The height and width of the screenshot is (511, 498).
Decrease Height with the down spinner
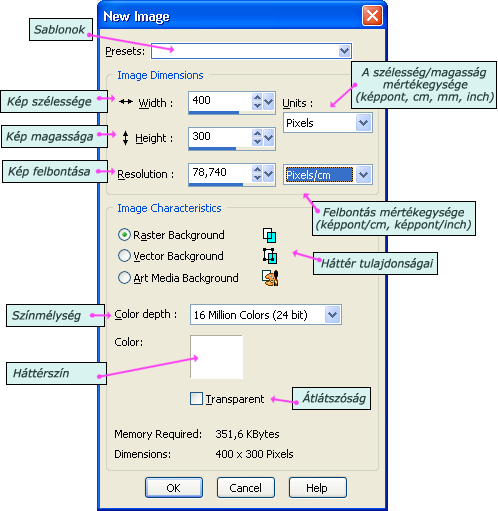[x=257, y=142]
